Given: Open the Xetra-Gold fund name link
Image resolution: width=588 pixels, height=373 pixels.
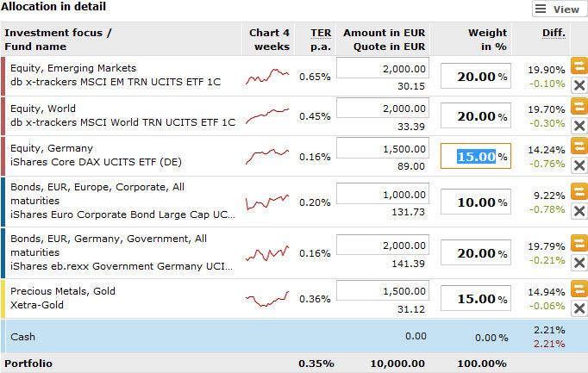Looking at the screenshot, I should coord(39,305).
